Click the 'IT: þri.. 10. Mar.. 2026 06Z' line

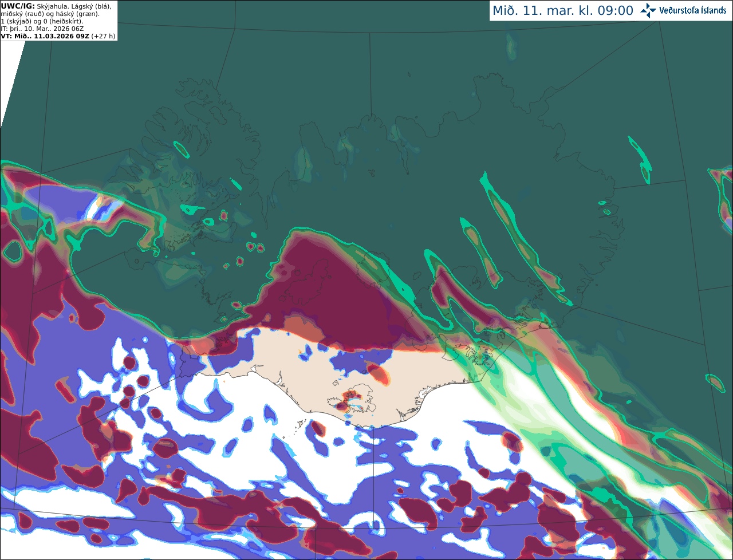coord(42,29)
